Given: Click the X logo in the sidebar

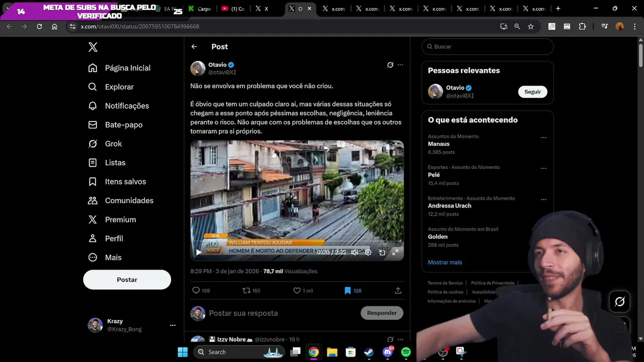Looking at the screenshot, I should (93, 47).
